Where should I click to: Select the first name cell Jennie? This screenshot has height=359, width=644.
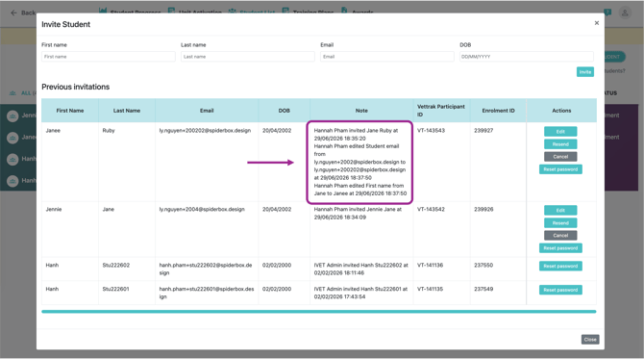[x=54, y=210]
